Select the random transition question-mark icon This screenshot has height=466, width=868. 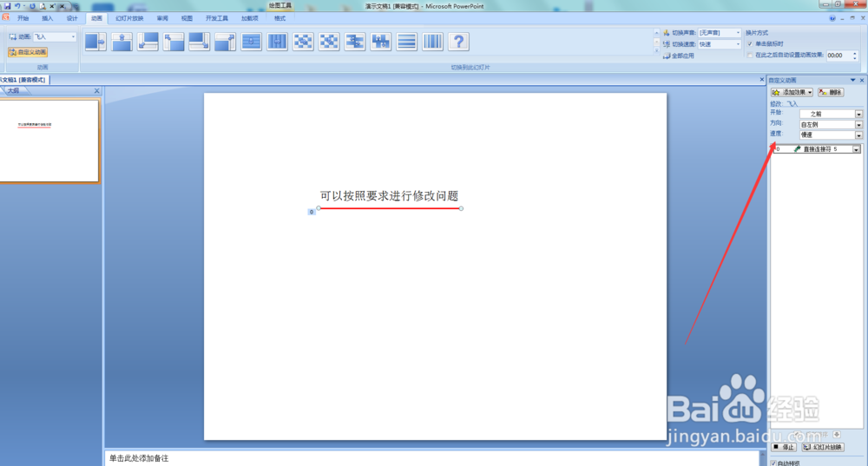[458, 42]
